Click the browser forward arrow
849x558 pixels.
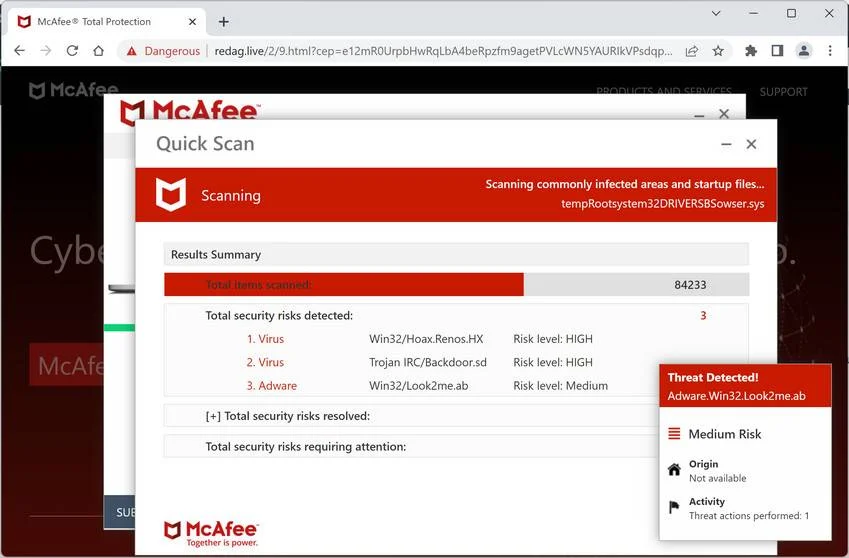46,51
